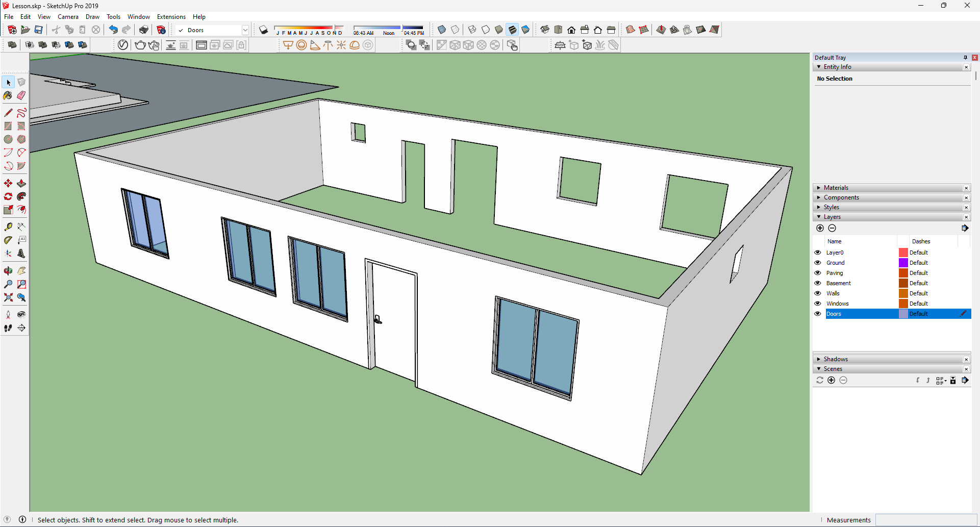Activate the Push/Pull tool
This screenshot has height=527, width=980.
coord(21,183)
